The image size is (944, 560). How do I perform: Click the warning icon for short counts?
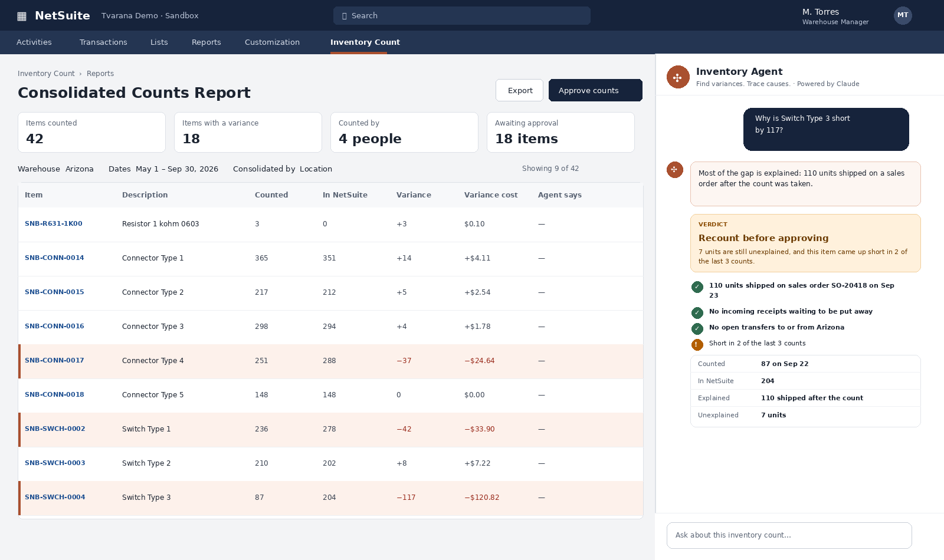coord(697,344)
